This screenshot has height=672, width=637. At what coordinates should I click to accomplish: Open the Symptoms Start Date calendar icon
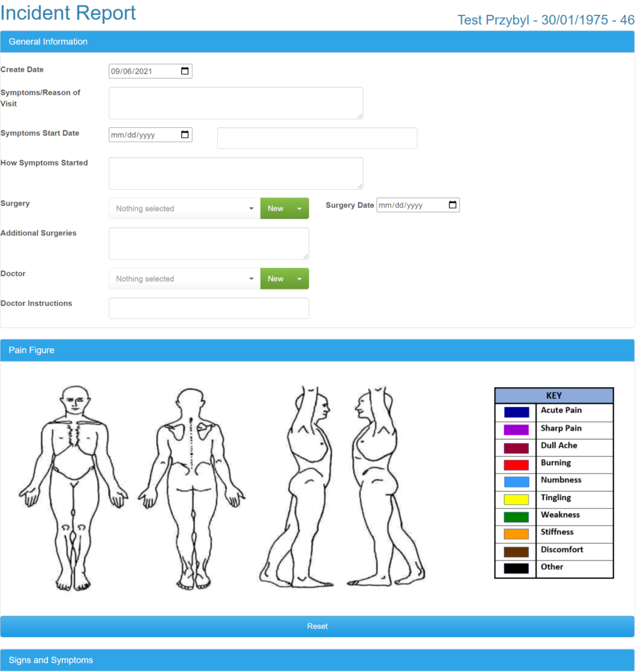(x=184, y=135)
